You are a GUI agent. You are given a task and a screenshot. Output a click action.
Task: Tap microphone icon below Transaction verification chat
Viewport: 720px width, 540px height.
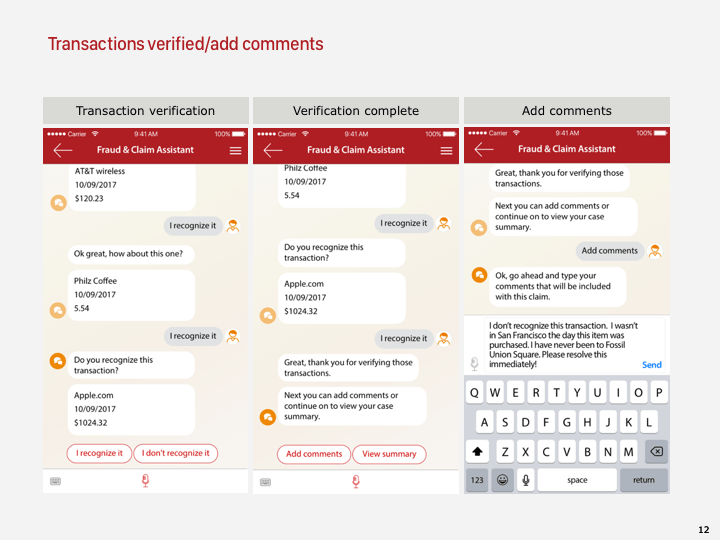(145, 481)
